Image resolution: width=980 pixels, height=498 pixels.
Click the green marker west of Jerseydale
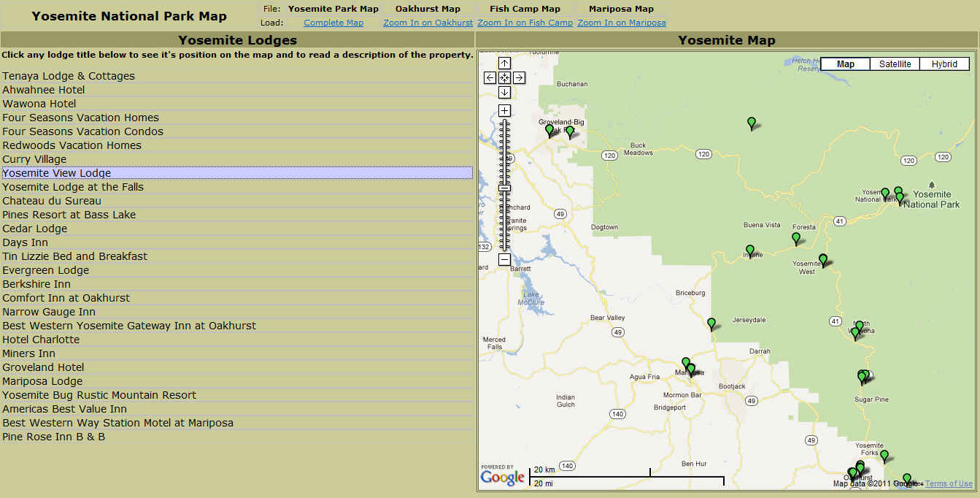tap(711, 323)
